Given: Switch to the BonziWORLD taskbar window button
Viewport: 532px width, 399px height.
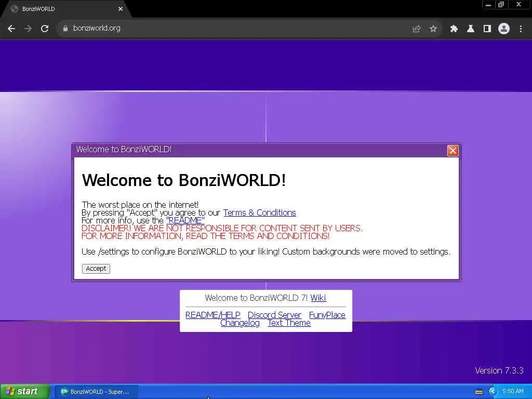Looking at the screenshot, I should click(96, 392).
